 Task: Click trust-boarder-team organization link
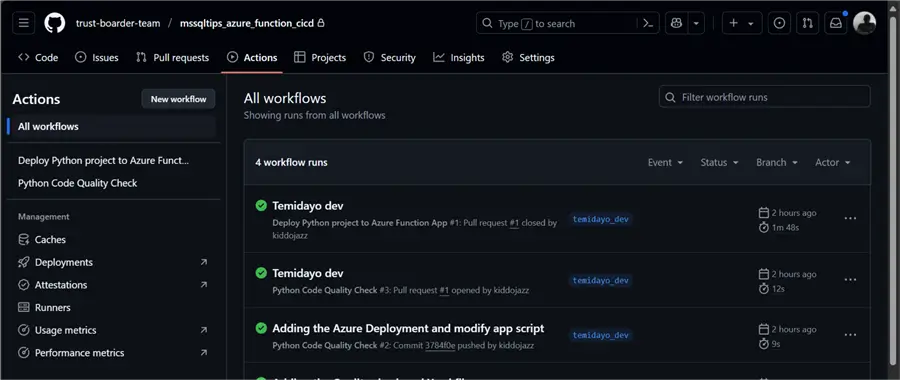tap(118, 24)
